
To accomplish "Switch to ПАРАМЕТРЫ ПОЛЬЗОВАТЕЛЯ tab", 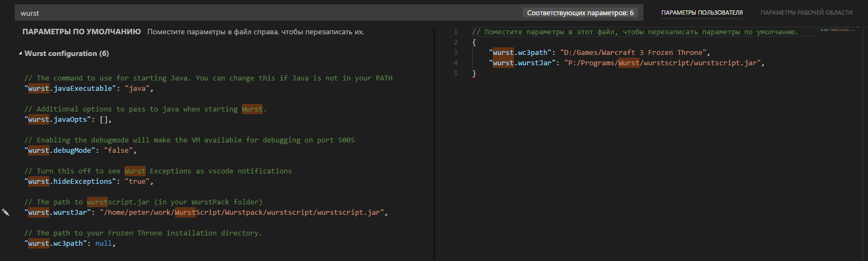I will (x=702, y=13).
